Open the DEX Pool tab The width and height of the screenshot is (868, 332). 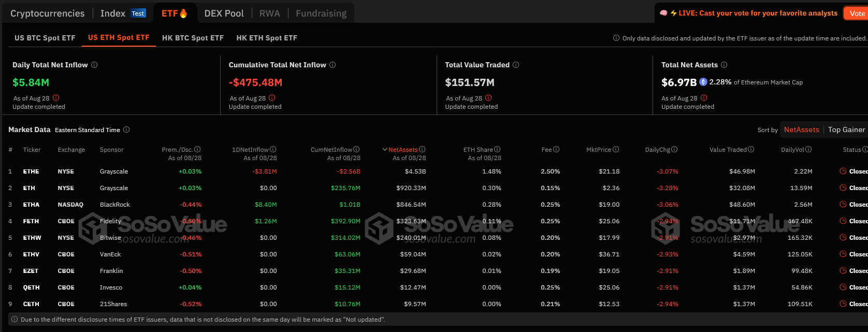(x=224, y=13)
